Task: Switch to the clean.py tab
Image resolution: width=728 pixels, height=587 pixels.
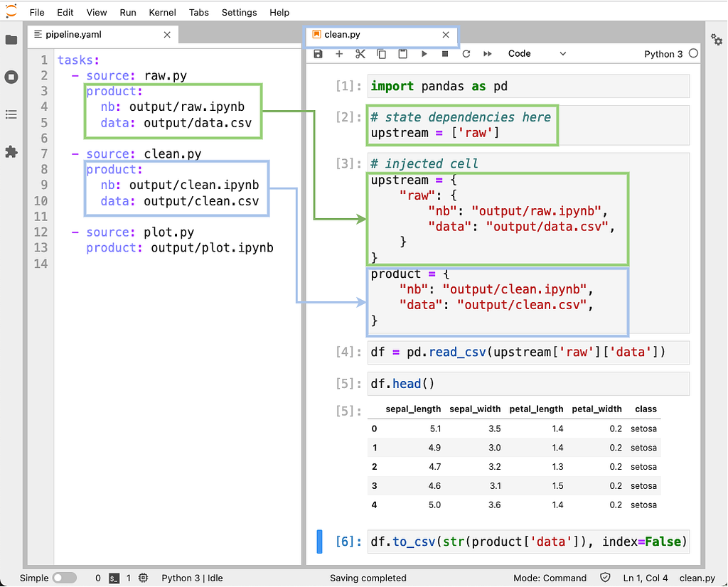Action: (381, 35)
